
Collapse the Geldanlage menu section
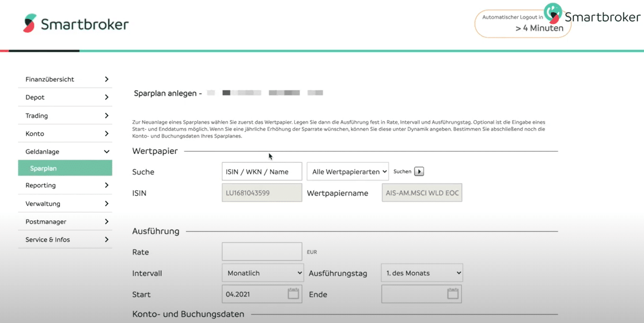pyautogui.click(x=106, y=152)
